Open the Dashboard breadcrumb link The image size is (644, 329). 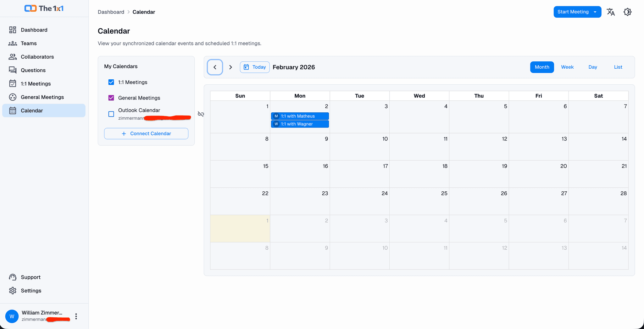(x=111, y=12)
